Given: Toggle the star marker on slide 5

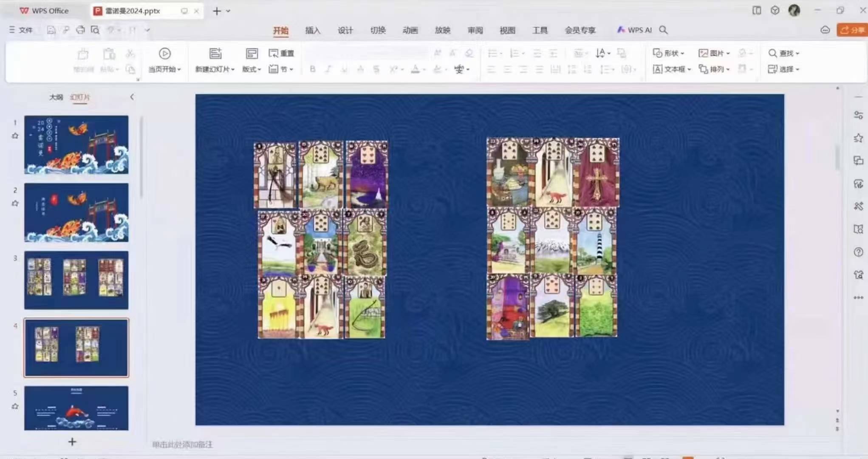Looking at the screenshot, I should 15,407.
